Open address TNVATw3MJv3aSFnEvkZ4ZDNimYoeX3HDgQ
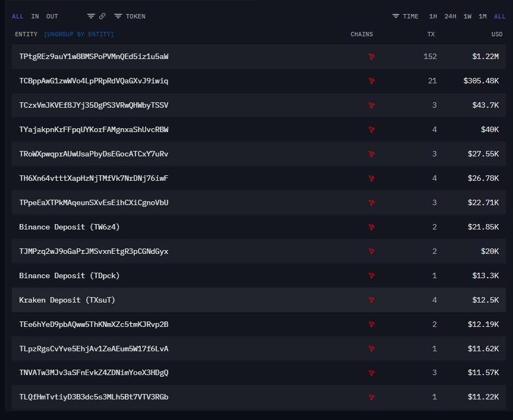 [94, 372]
